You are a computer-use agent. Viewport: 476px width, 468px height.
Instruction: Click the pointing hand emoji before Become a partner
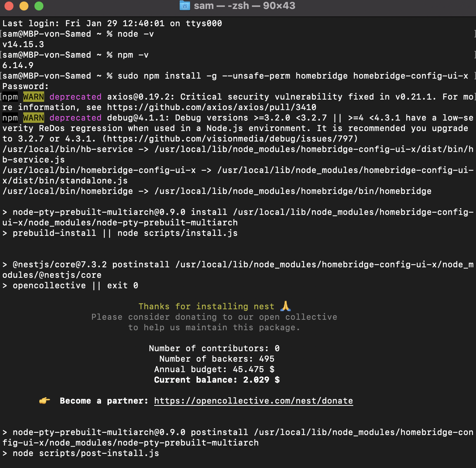pyautogui.click(x=45, y=401)
